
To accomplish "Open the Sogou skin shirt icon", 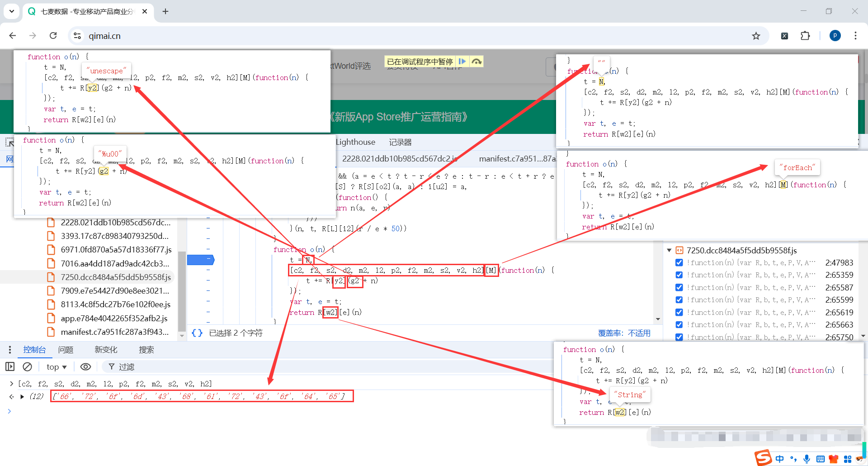I will [x=834, y=459].
